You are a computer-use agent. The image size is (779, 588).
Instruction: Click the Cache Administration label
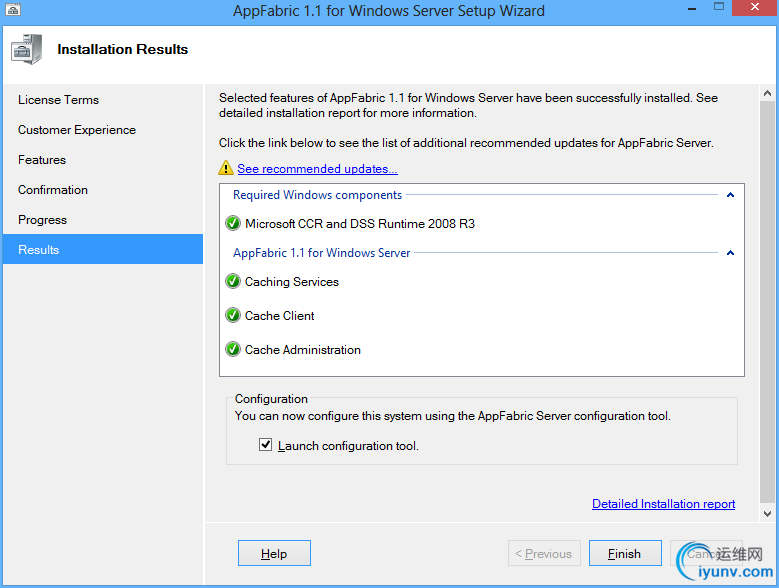coord(303,350)
